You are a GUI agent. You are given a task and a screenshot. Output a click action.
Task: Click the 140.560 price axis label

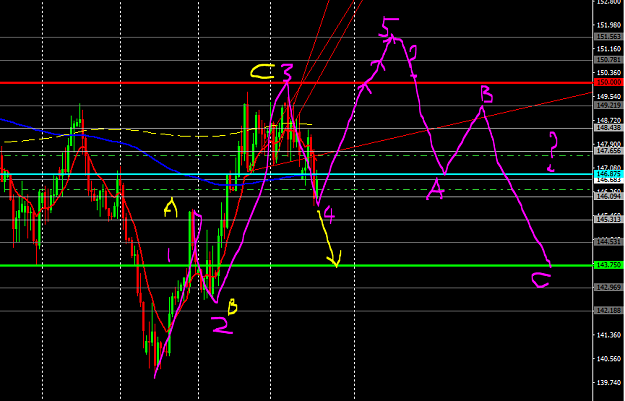coord(609,359)
